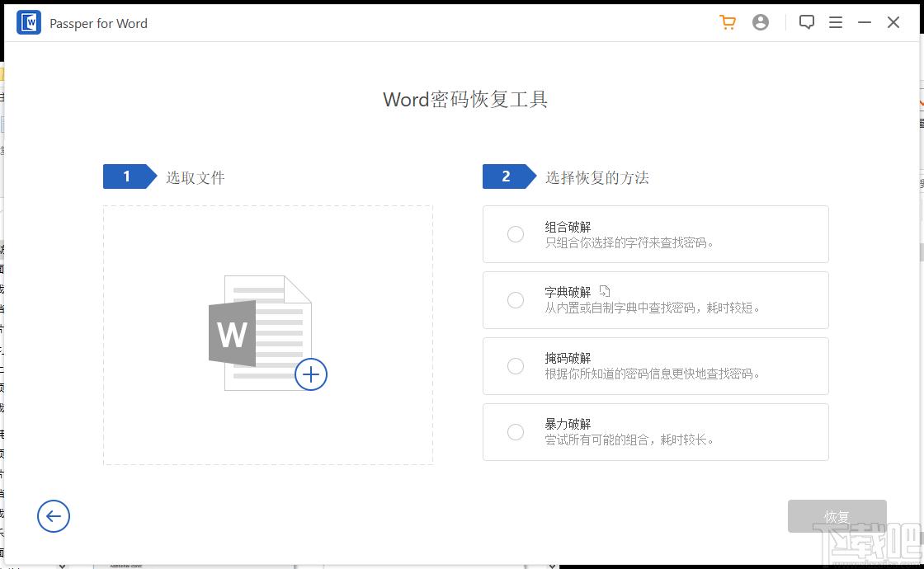Select 暴力破解 radio option
Image resolution: width=924 pixels, height=569 pixels.
point(516,432)
